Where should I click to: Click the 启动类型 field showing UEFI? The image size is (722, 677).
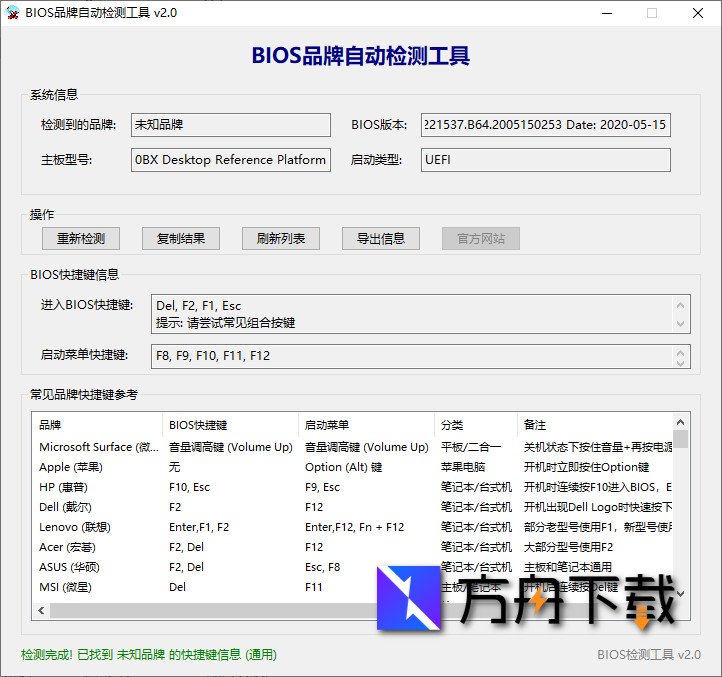[546, 160]
